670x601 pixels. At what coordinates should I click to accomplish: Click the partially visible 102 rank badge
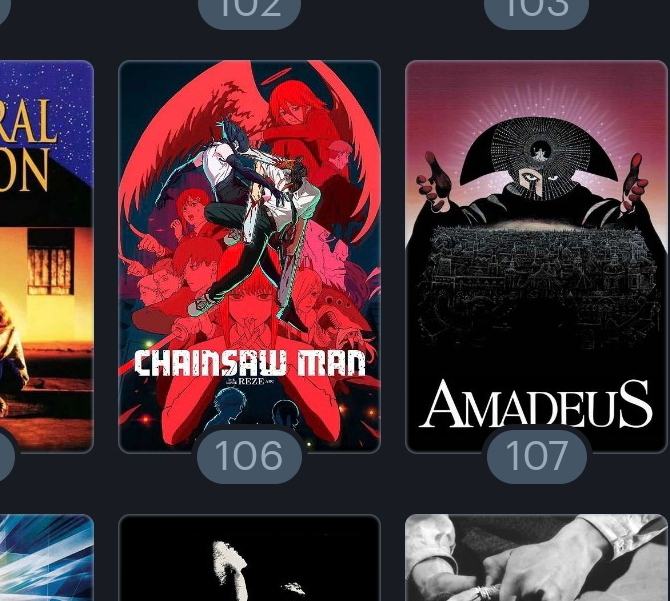250,12
